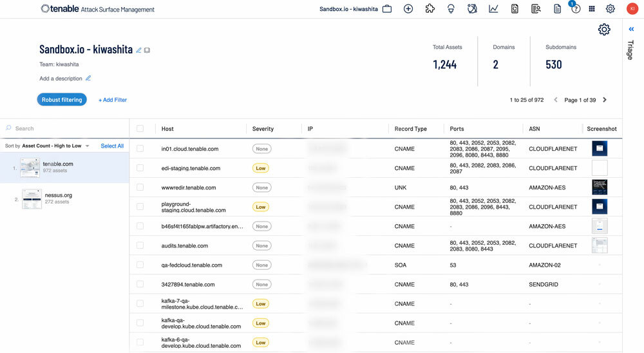
Task: Go to next page of results
Action: coord(605,100)
